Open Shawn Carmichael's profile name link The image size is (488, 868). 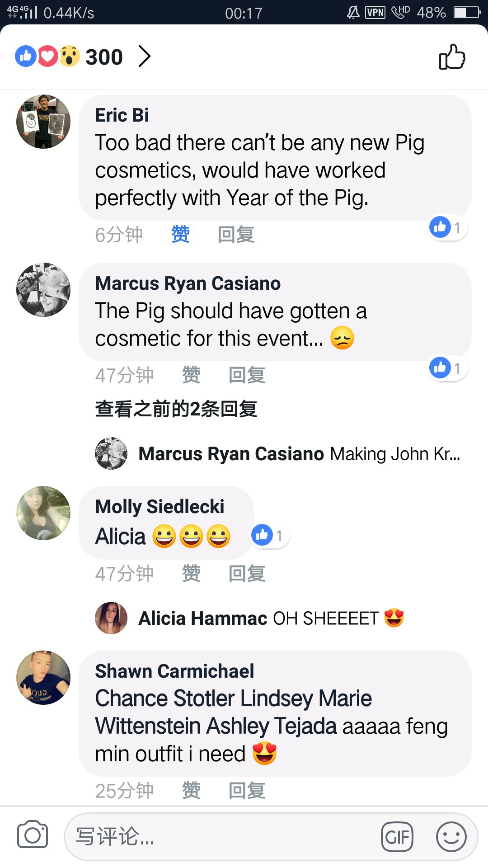tap(174, 671)
